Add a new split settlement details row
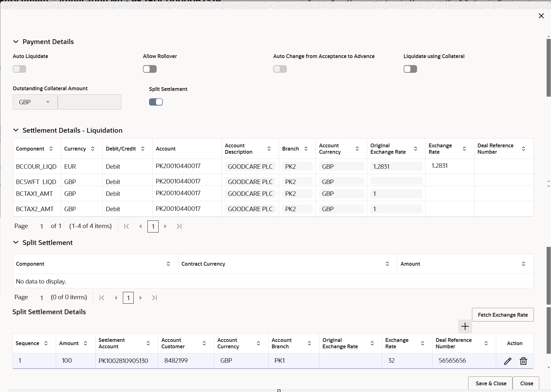Viewport: 551px width, 392px height. coord(465,326)
